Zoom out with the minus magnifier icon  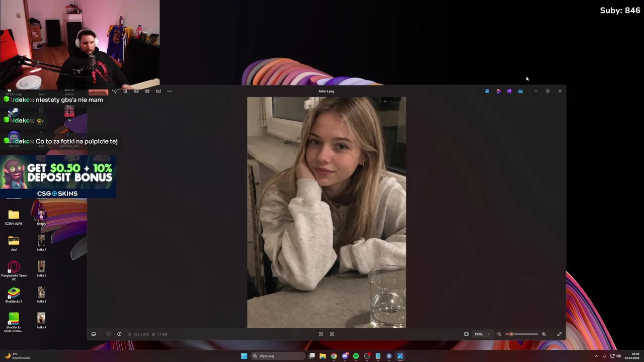[x=499, y=334]
